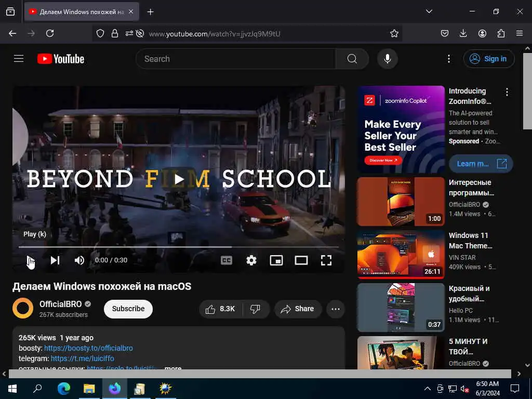Subscribe to OfficialBRO
The width and height of the screenshot is (532, 399).
tap(128, 309)
